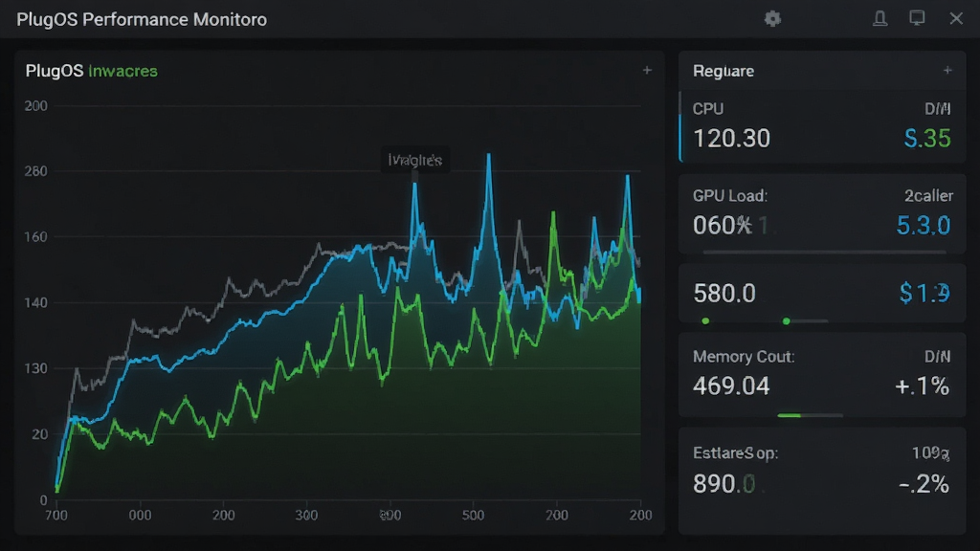
Task: Click the monitor display icon in title bar
Action: (x=917, y=18)
